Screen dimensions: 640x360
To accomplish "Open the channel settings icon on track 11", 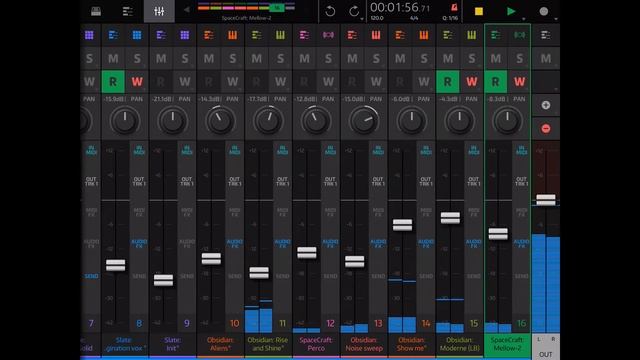I will [x=256, y=35].
